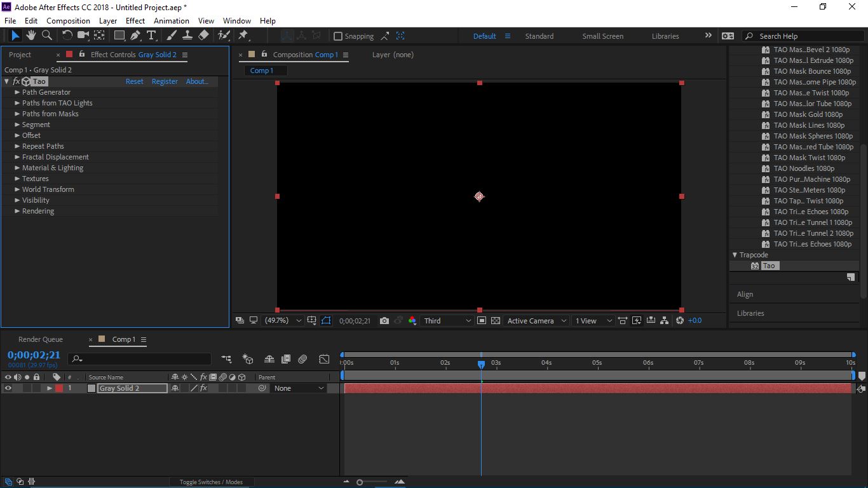This screenshot has height=488, width=868.
Task: Select the Horizontal Type tool
Action: pos(151,36)
